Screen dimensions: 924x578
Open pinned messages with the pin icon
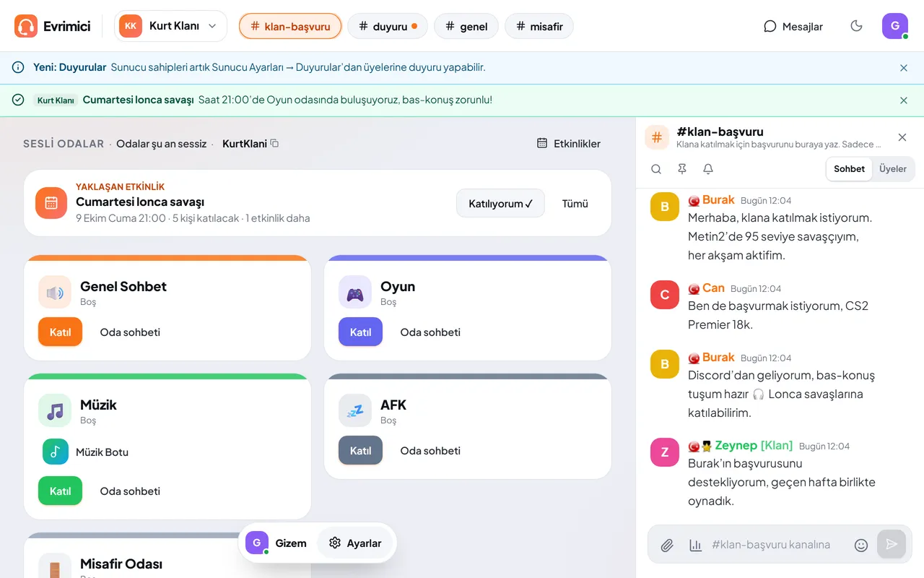click(682, 169)
